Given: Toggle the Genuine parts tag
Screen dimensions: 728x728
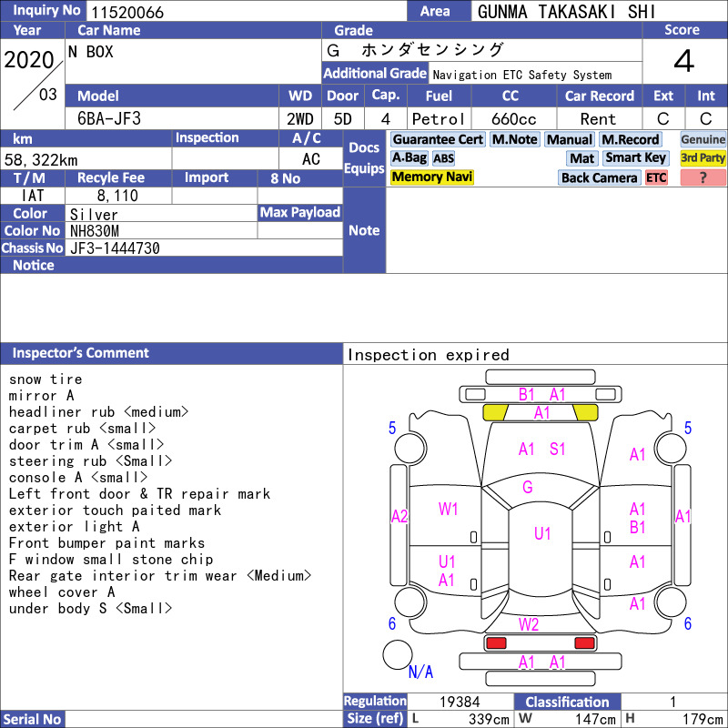Looking at the screenshot, I should click(x=703, y=139).
